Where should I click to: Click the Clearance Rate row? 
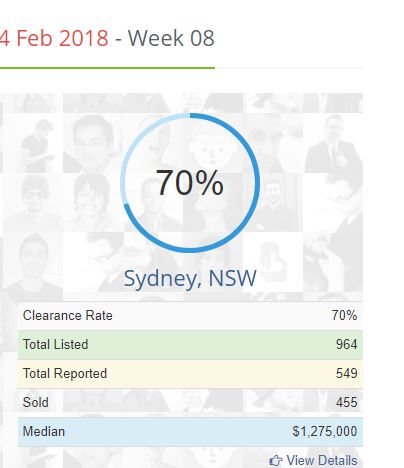tap(190, 316)
